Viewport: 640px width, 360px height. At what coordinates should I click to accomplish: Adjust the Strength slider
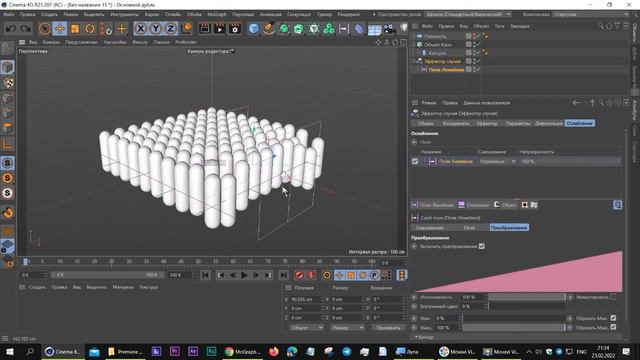527,297
